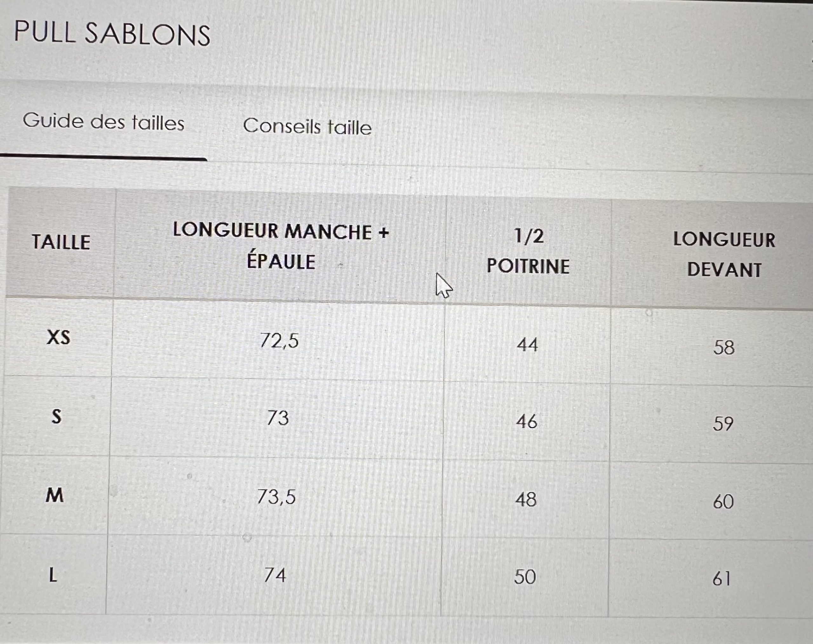Click the LONGUEUR DEVANT column header
This screenshot has height=644, width=813.
click(724, 255)
